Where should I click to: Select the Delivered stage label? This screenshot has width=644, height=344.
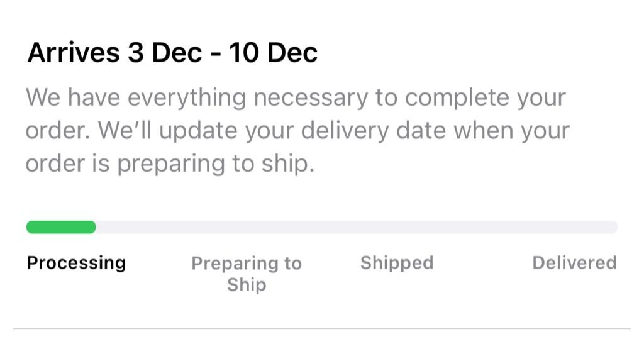[574, 262]
